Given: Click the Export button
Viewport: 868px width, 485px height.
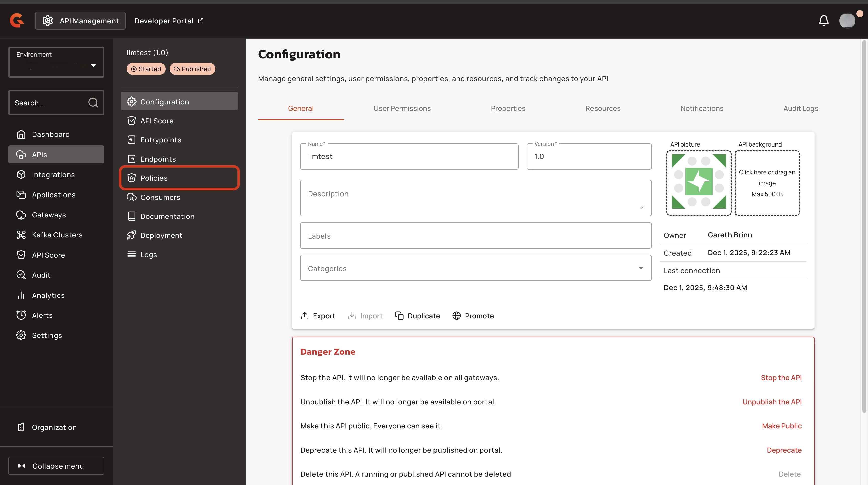Looking at the screenshot, I should pos(318,316).
